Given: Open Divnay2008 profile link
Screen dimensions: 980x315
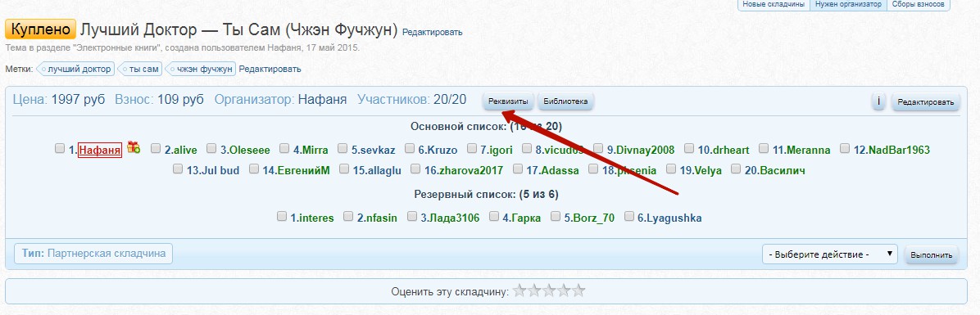Looking at the screenshot, I should [x=646, y=150].
